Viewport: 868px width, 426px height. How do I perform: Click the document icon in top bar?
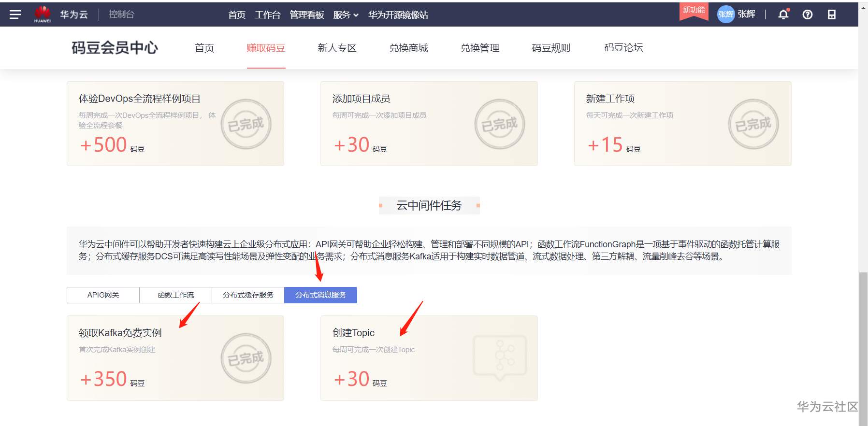pyautogui.click(x=831, y=14)
